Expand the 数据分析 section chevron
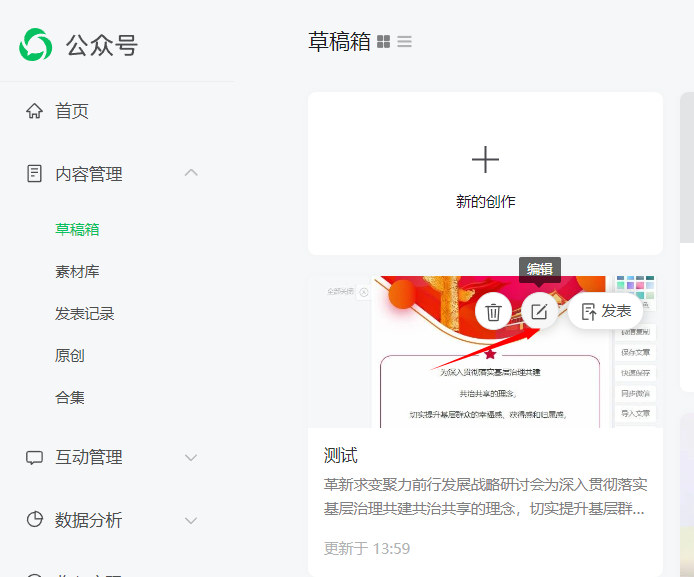The image size is (694, 577). point(192,520)
